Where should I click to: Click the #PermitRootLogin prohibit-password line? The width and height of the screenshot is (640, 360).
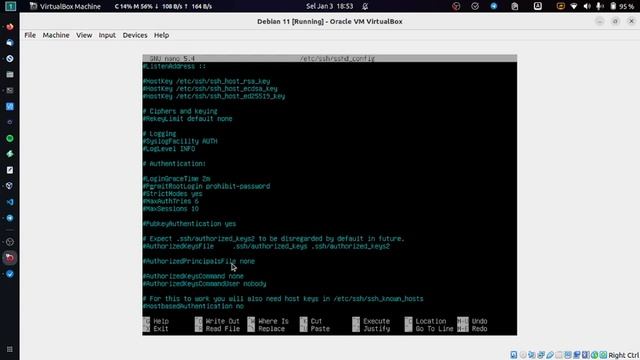pos(207,186)
